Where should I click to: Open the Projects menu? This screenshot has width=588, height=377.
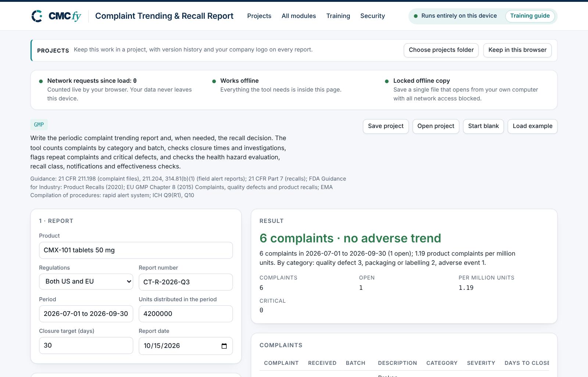pos(259,16)
